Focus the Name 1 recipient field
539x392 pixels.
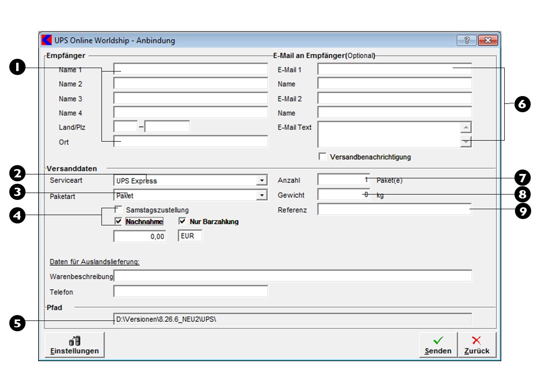191,69
